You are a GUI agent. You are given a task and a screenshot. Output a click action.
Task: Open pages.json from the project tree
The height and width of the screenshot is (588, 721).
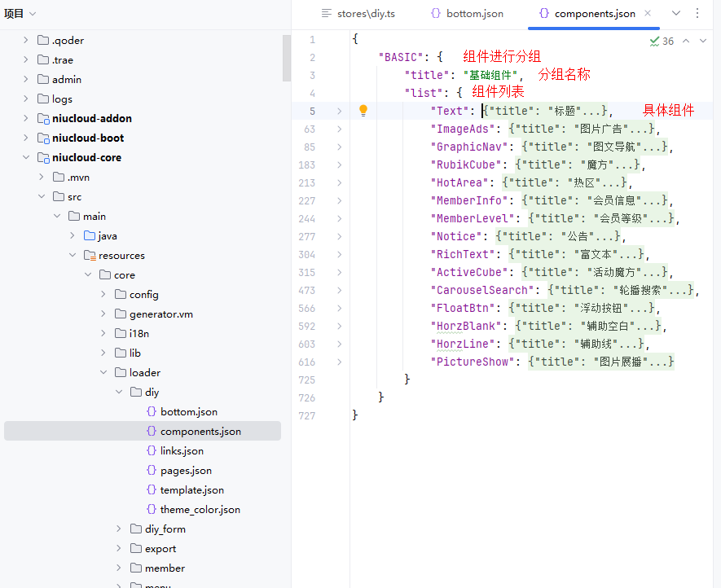click(x=186, y=470)
